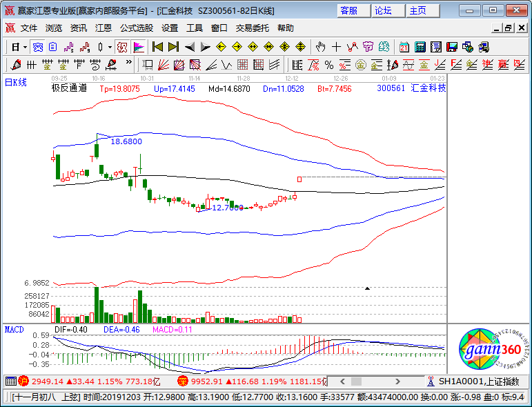Click the status bar keyboard grid icon
532x407 pixels.
point(11,381)
